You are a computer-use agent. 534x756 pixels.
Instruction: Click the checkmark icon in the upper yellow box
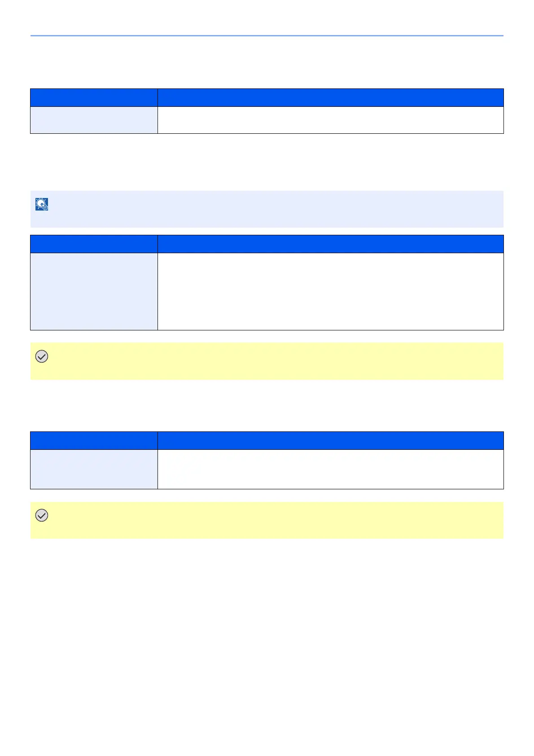[42, 357]
